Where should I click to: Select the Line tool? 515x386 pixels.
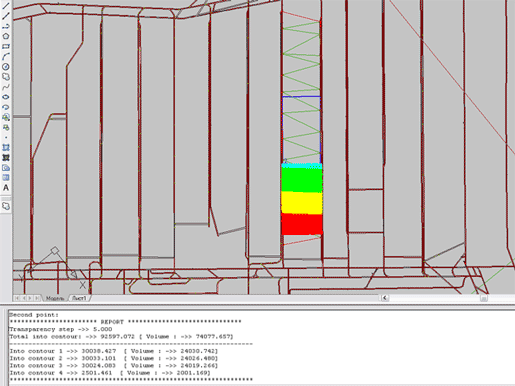[6, 5]
